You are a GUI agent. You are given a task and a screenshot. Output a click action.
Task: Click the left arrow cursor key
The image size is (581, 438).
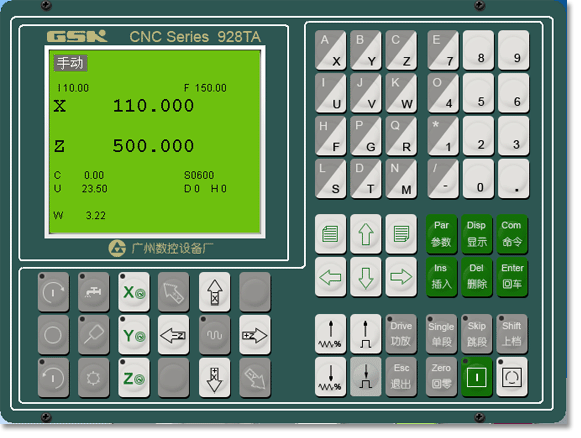pos(331,277)
